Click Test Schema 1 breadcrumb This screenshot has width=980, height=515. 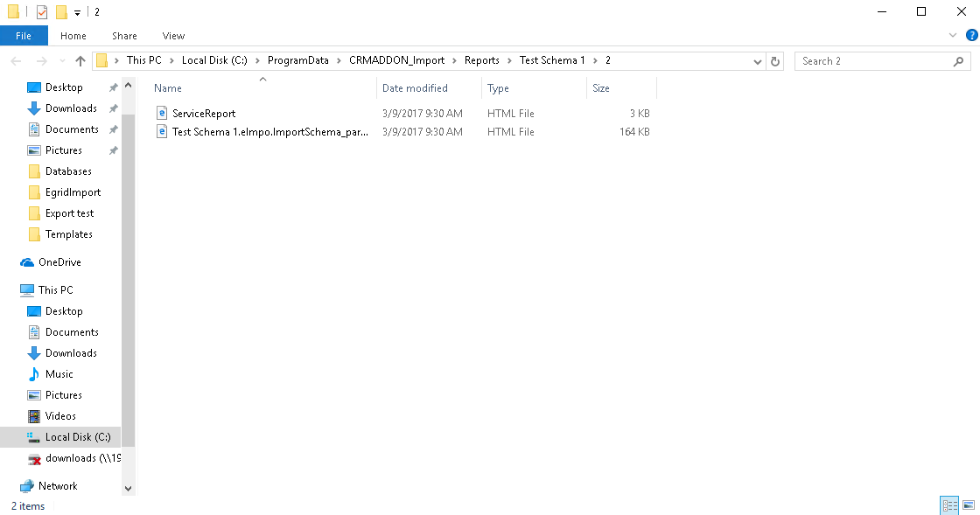pyautogui.click(x=552, y=60)
